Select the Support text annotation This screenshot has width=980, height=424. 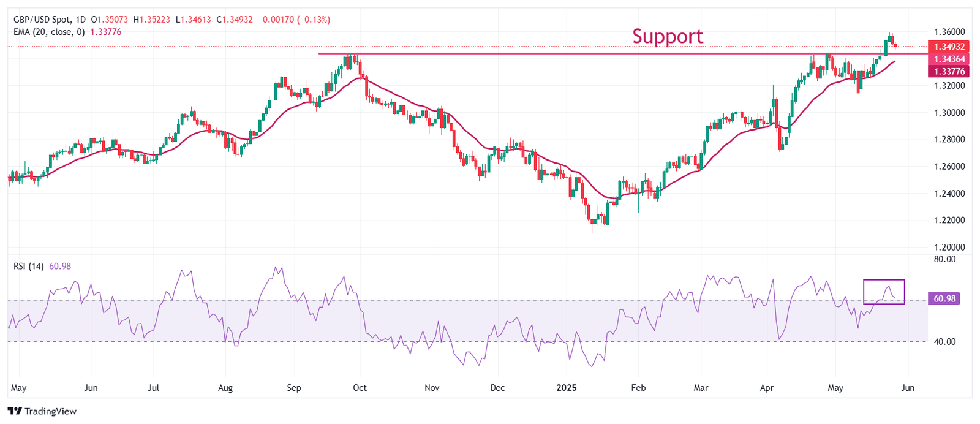click(668, 36)
